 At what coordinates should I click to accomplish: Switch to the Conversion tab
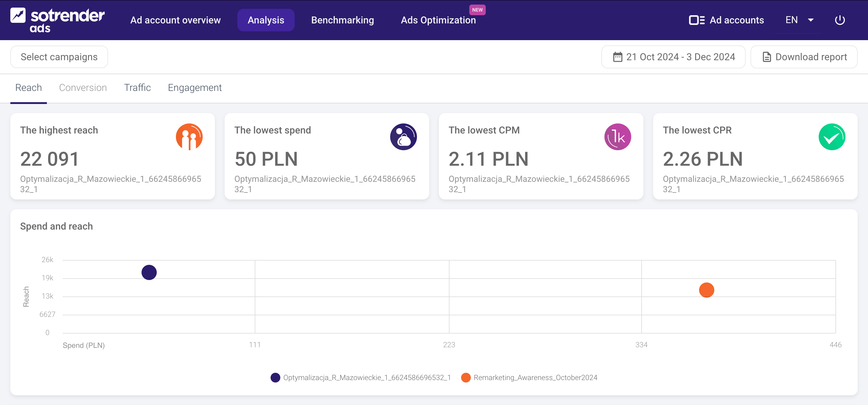[x=83, y=88]
